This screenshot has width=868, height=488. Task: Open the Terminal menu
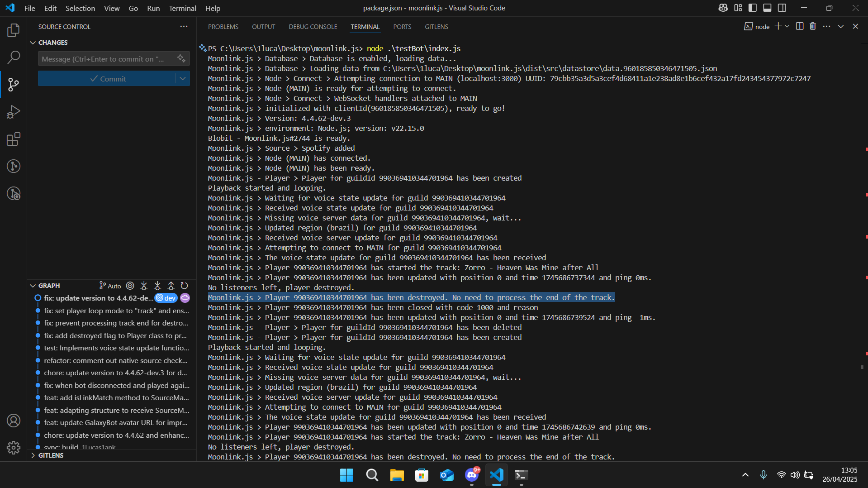click(182, 8)
